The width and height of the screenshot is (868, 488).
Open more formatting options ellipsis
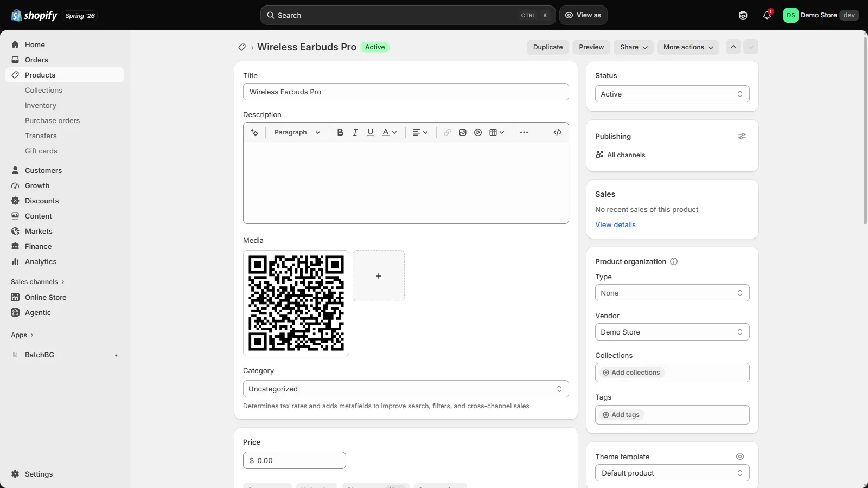tap(524, 132)
